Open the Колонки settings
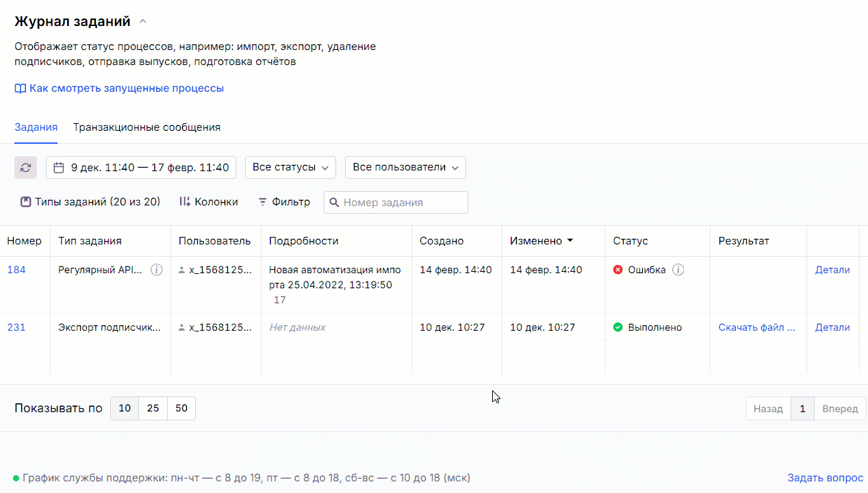Screen dimensions: 868x493 tap(207, 202)
